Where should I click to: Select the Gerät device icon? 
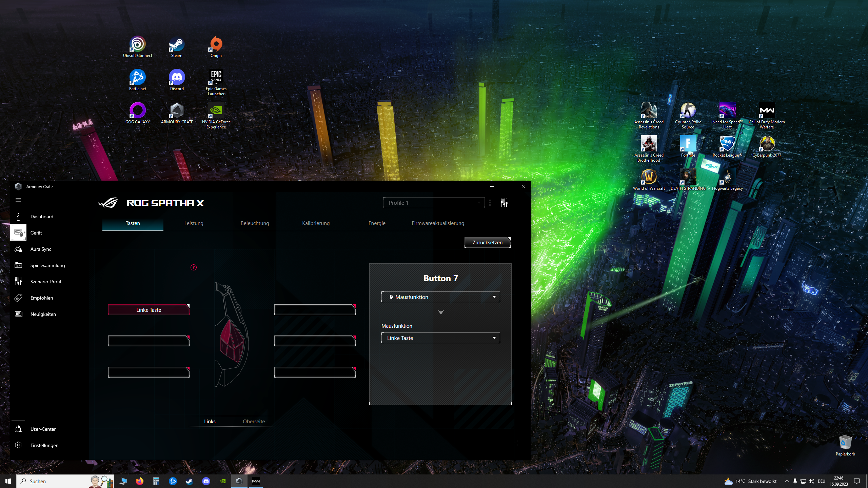click(x=18, y=233)
